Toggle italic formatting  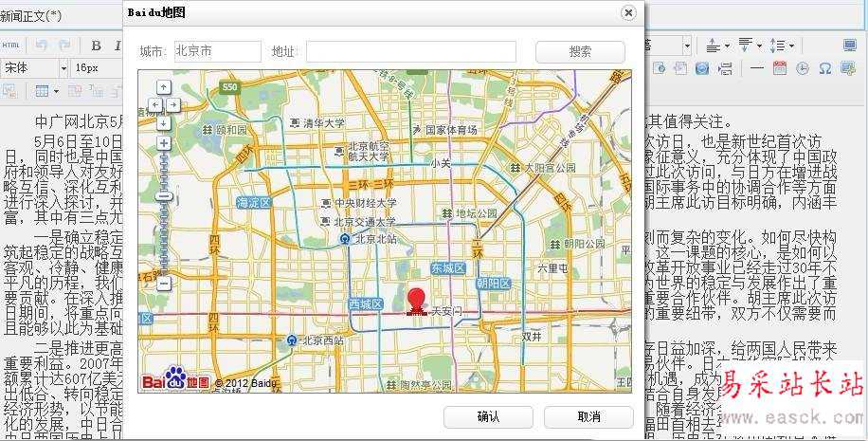[x=118, y=46]
